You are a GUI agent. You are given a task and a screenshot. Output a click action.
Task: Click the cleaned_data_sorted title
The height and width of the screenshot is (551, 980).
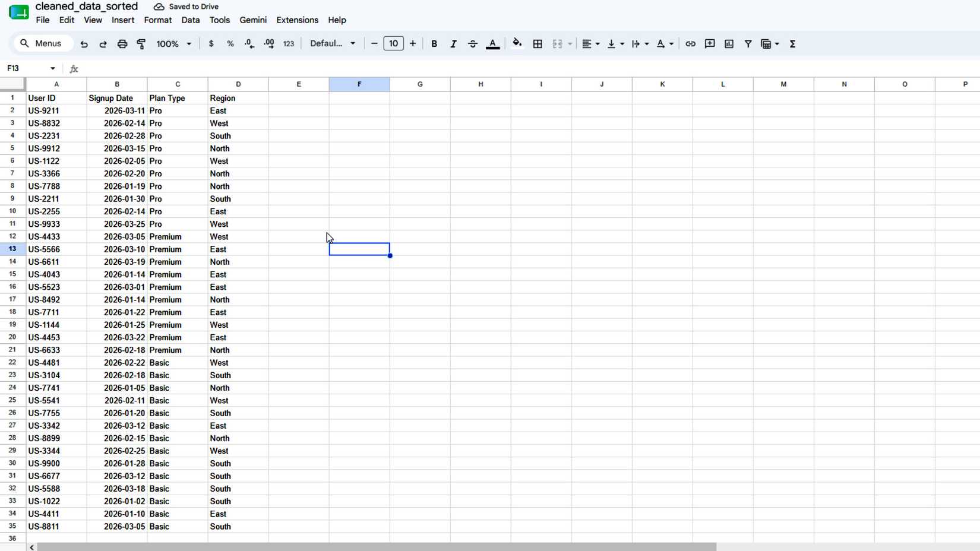pos(87,7)
